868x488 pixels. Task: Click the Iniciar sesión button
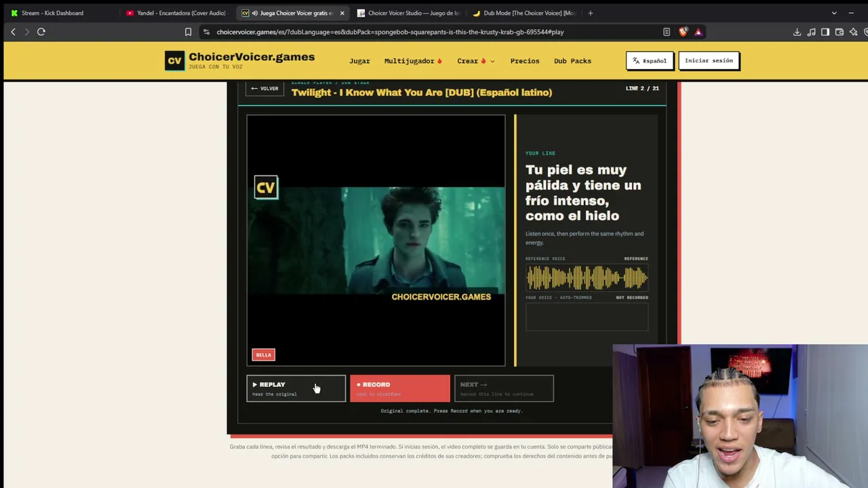[x=709, y=61]
